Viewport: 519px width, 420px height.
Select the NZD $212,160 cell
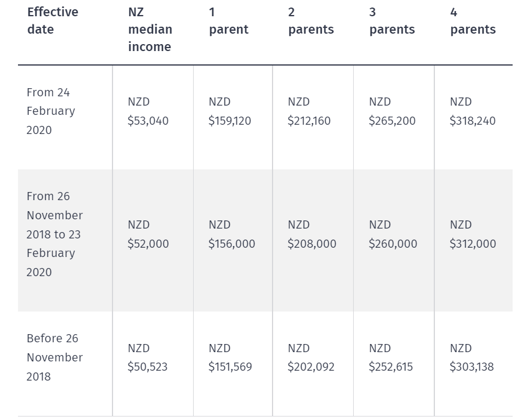point(310,111)
